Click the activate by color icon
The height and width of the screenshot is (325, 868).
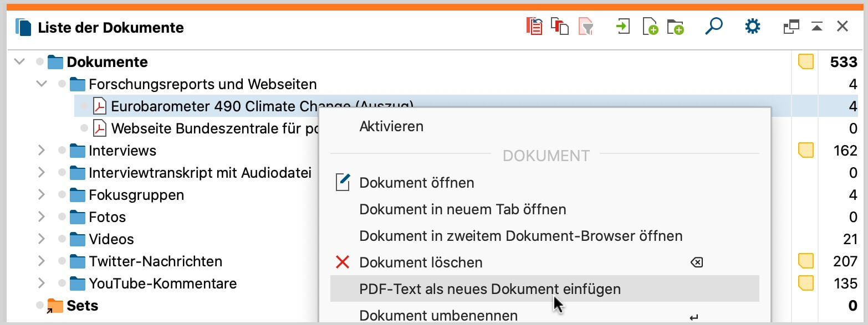pos(560,27)
